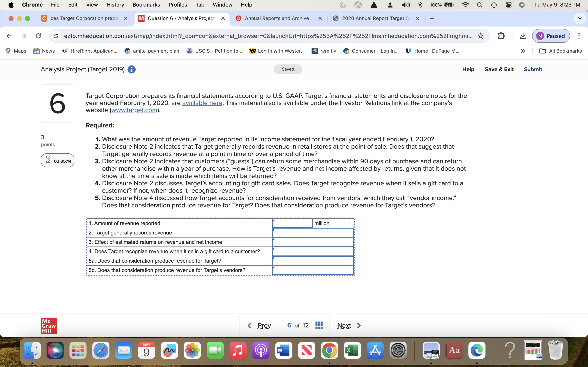Click the info icon next to Analysis Project title
This screenshot has width=588, height=367.
131,69
